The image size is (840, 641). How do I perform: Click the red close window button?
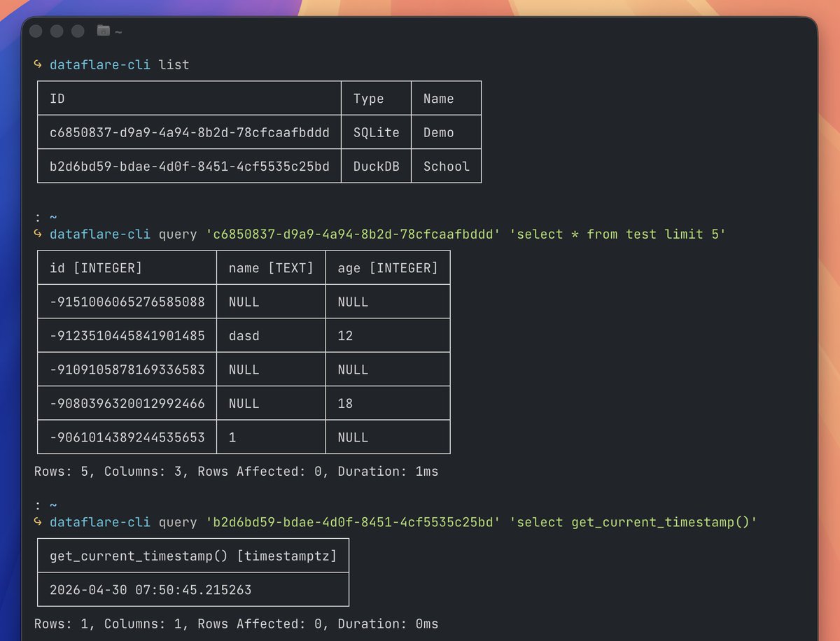click(36, 31)
